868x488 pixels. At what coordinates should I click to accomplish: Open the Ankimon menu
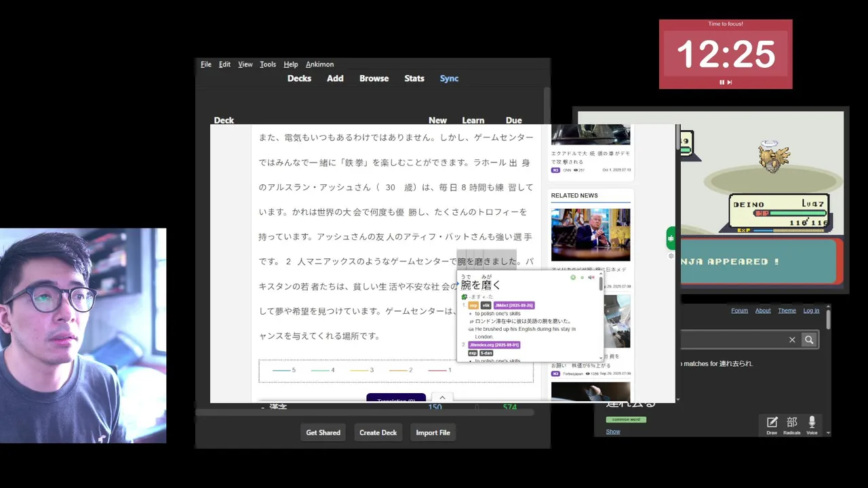point(319,64)
